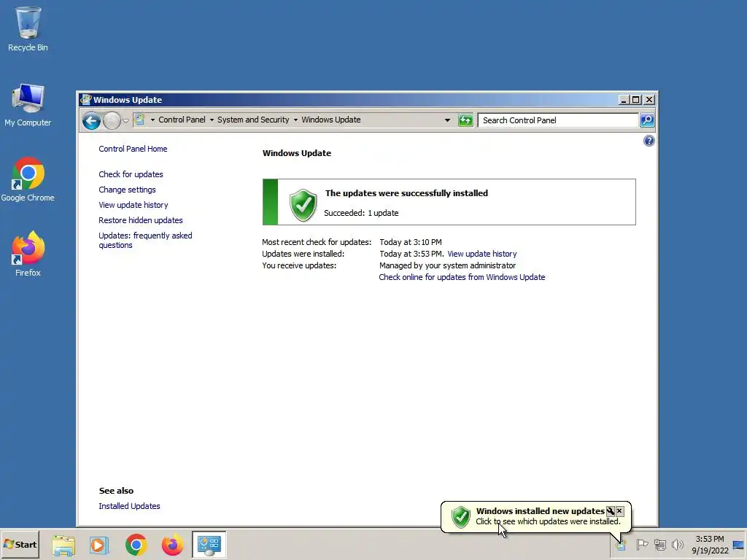Click the taskbar clock showing 3:53 PM
The width and height of the screenshot is (747, 560).
coord(710,545)
